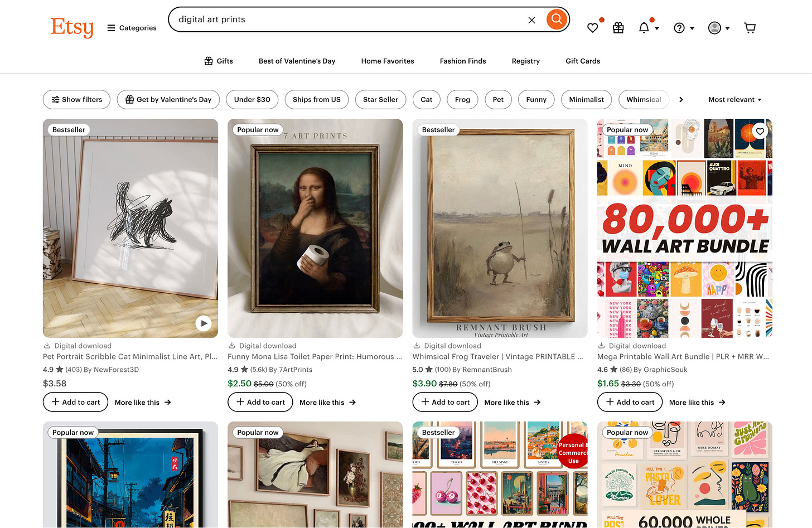Favorite the Mega Wall Art Bundle with heart
Image resolution: width=812 pixels, height=528 pixels.
coord(760,132)
